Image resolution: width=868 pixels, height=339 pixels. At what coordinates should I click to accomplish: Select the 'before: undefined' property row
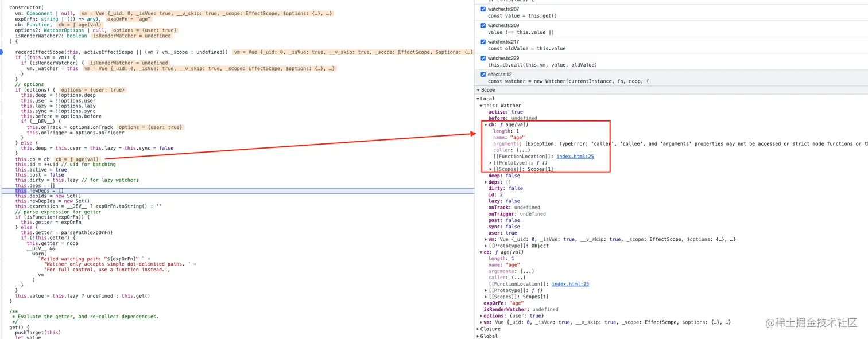click(x=513, y=118)
